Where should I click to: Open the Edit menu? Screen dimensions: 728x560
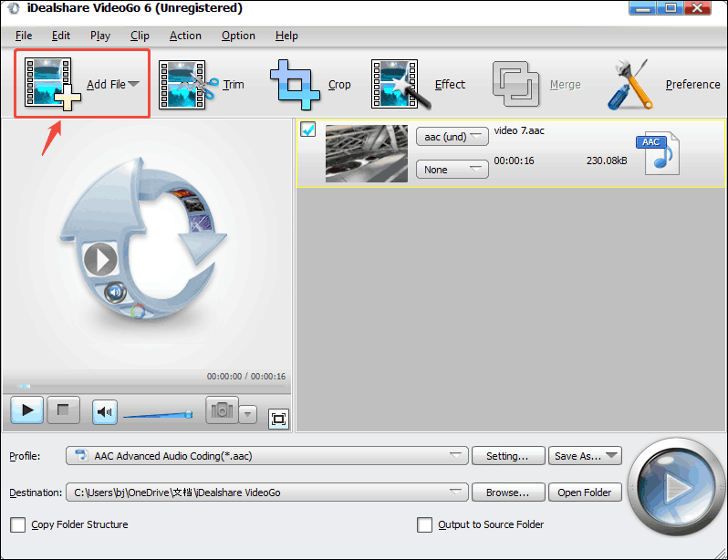click(x=61, y=36)
